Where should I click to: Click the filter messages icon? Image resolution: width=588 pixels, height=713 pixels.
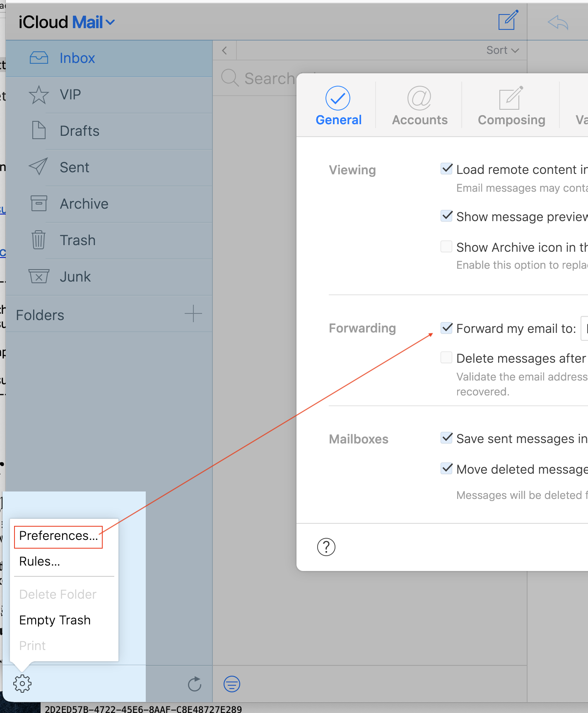(x=232, y=684)
